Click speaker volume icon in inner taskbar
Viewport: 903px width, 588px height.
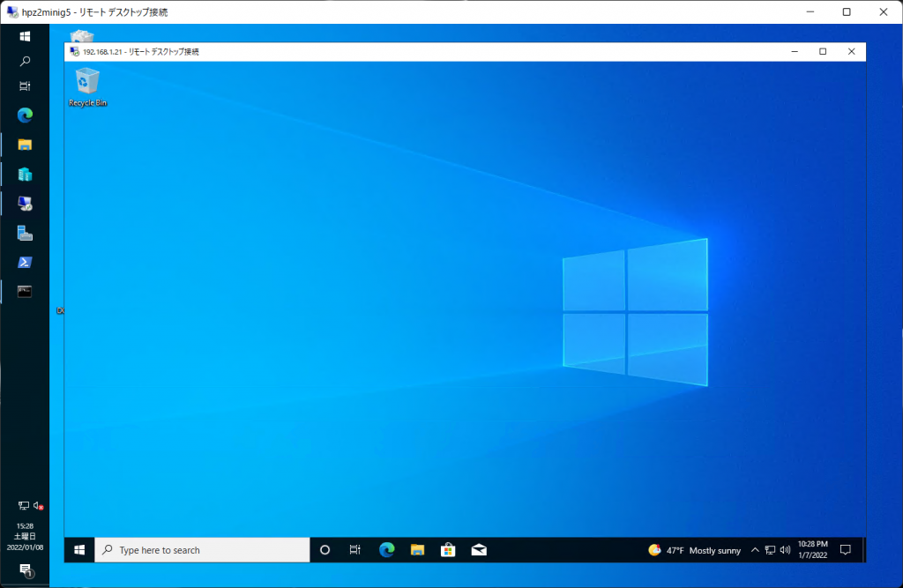click(785, 550)
